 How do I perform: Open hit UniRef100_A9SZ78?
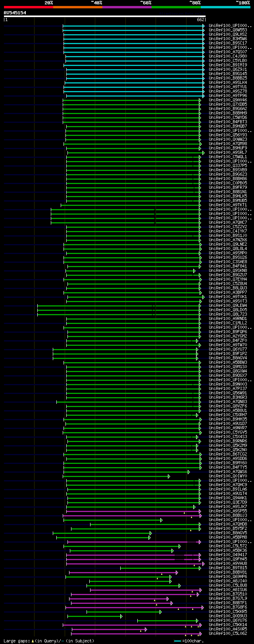point(228,91)
